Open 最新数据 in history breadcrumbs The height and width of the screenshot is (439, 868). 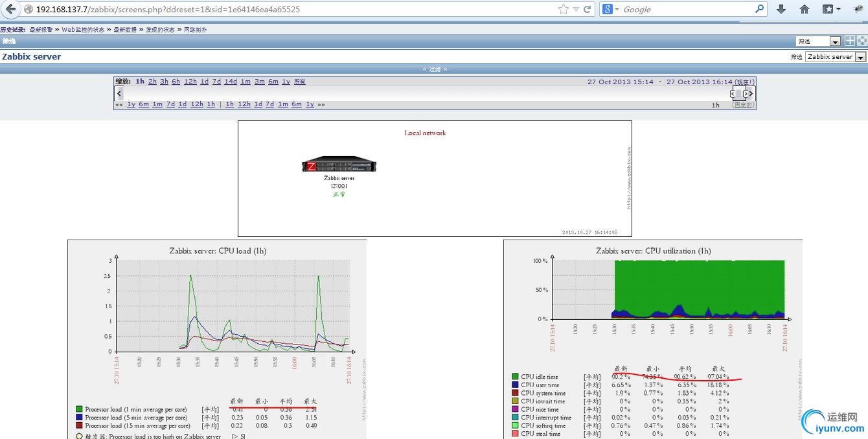(125, 30)
